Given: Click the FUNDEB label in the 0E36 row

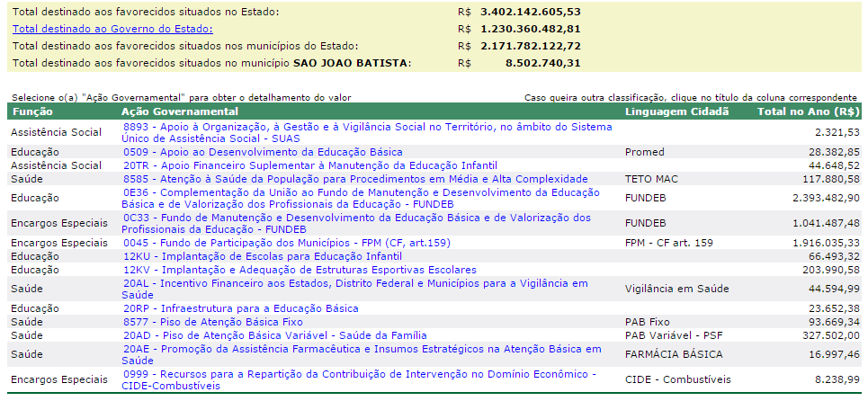Looking at the screenshot, I should click(646, 198).
